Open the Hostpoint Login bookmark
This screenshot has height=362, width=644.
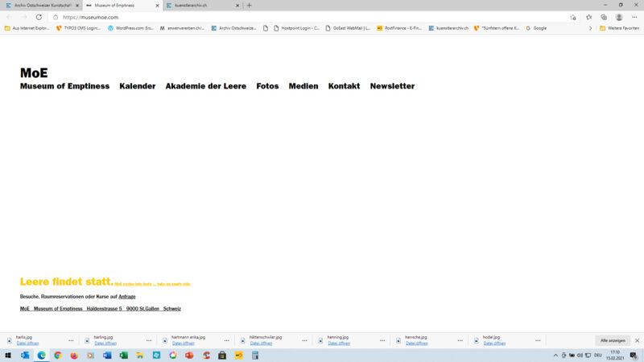296,28
